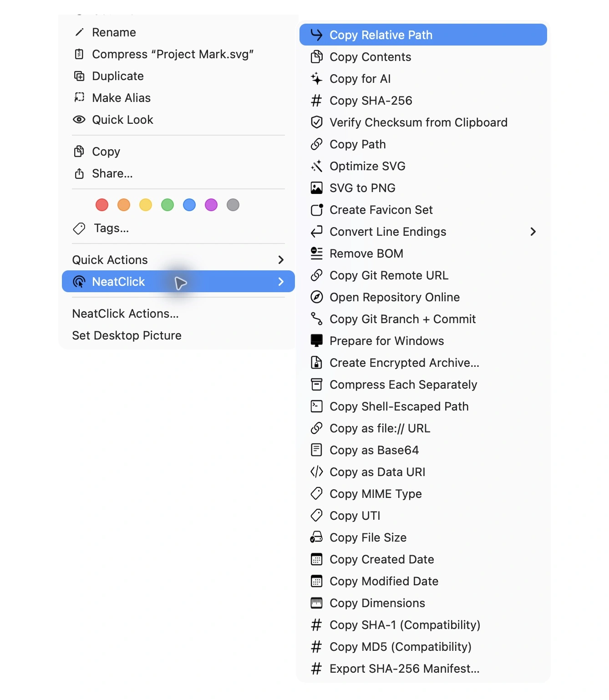Click the image icon beside SVG to PNG
Screen dimensions: 609x700
[x=316, y=188]
